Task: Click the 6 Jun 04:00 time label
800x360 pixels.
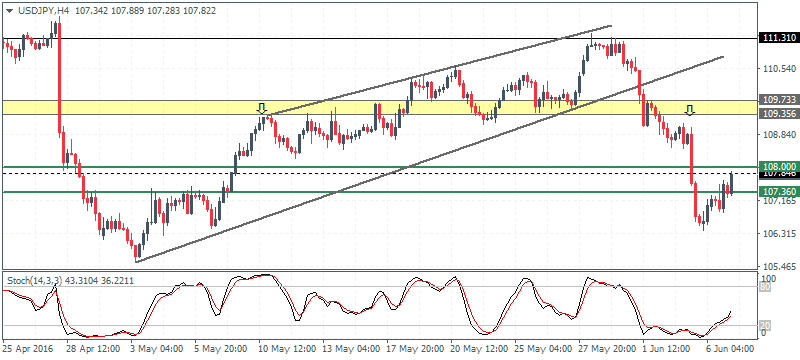Action: 731,349
